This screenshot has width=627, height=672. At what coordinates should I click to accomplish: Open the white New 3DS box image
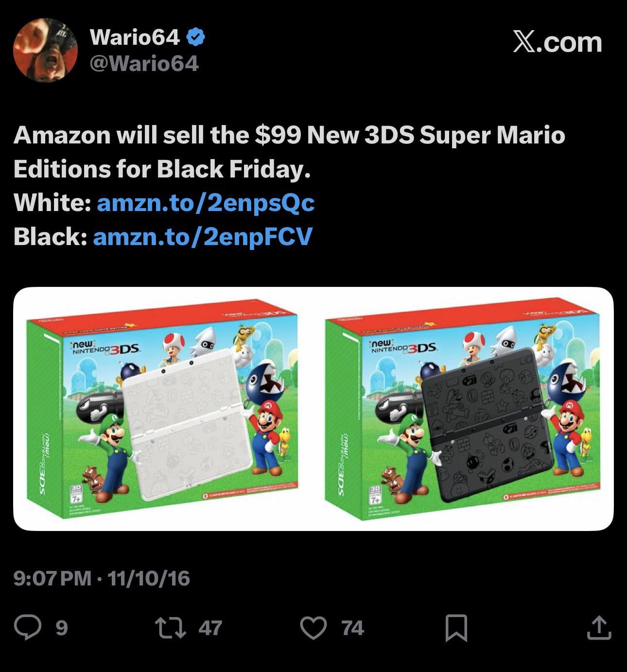163,408
